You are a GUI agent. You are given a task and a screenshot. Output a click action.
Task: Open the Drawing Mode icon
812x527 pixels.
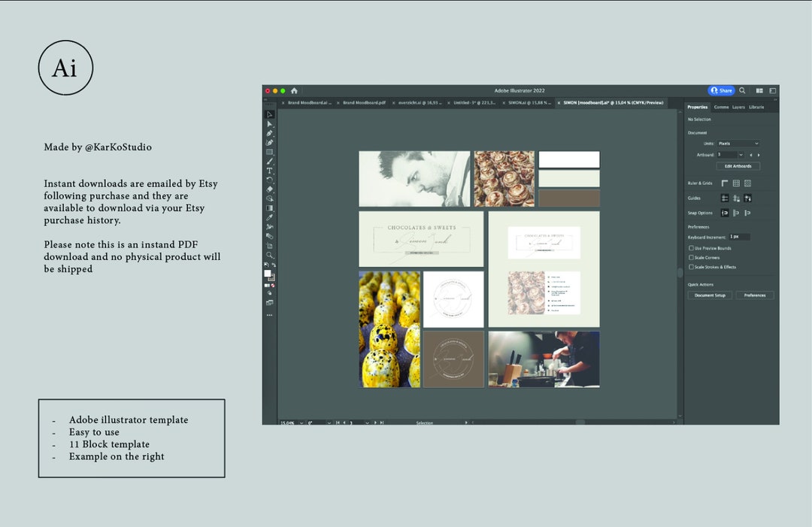(x=269, y=292)
